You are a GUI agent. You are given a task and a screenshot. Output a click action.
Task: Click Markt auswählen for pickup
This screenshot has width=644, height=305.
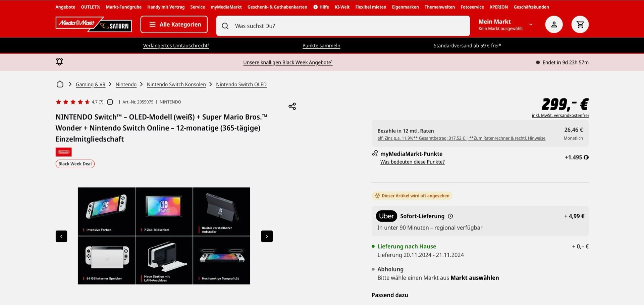click(475, 278)
